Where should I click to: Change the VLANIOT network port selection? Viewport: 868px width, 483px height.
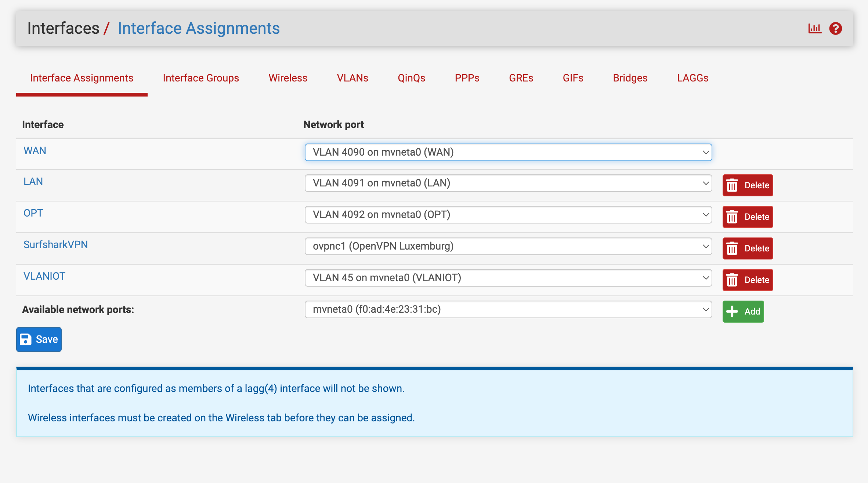pyautogui.click(x=508, y=278)
